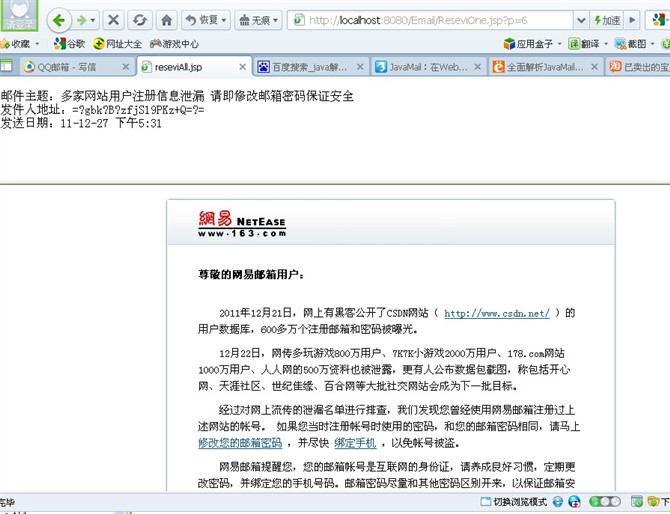
Task: Click the 加速 accelerate button
Action: pyautogui.click(x=607, y=20)
